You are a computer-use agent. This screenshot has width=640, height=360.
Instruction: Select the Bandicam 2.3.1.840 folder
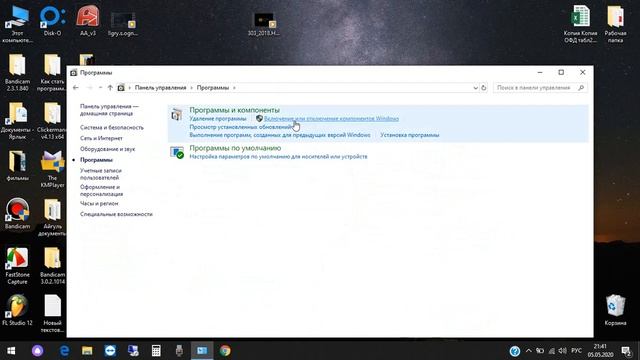(x=17, y=72)
